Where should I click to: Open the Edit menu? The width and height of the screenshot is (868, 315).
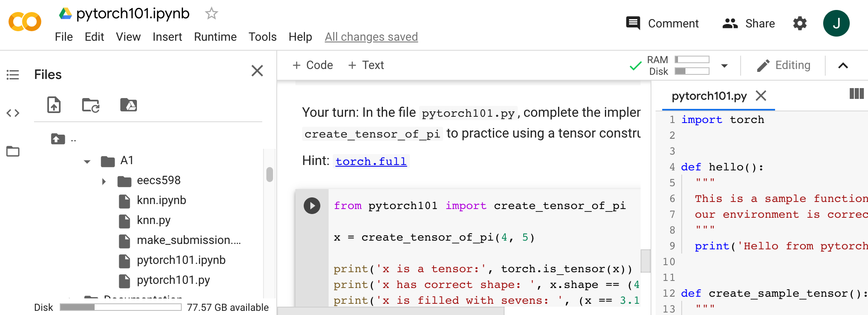pyautogui.click(x=94, y=37)
